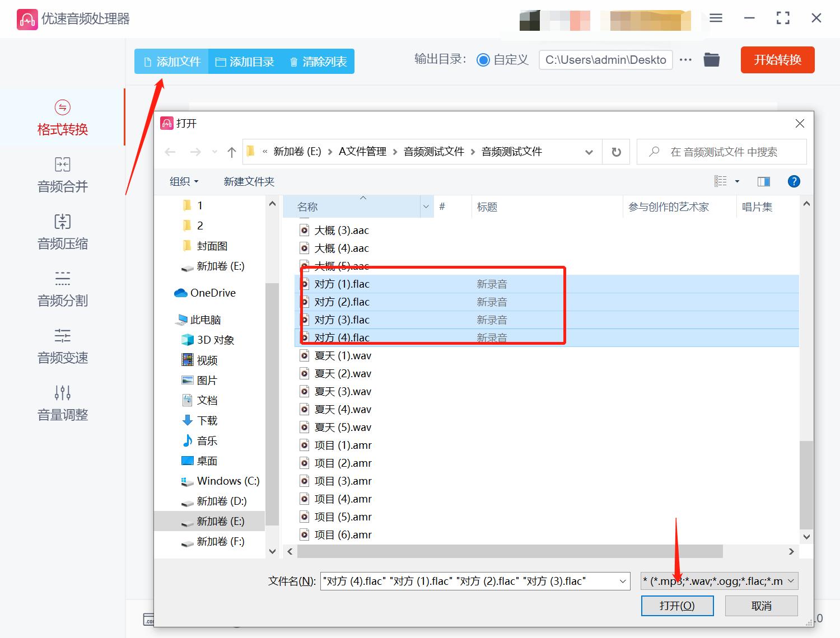840x638 pixels.
Task: Switch to the 音频压缩 compression tool
Action: pyautogui.click(x=62, y=232)
